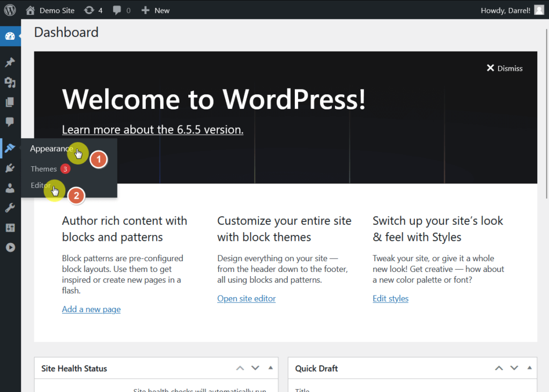Click the page vertical scrollbar
The width and height of the screenshot is (549, 392).
(x=546, y=114)
